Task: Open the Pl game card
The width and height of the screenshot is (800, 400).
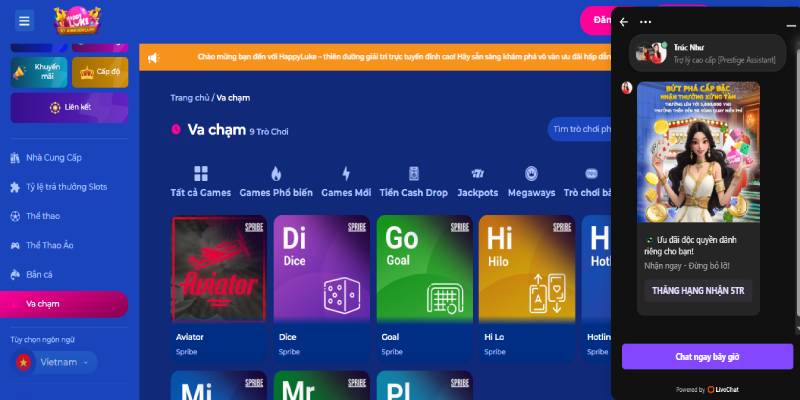Action: (x=424, y=386)
